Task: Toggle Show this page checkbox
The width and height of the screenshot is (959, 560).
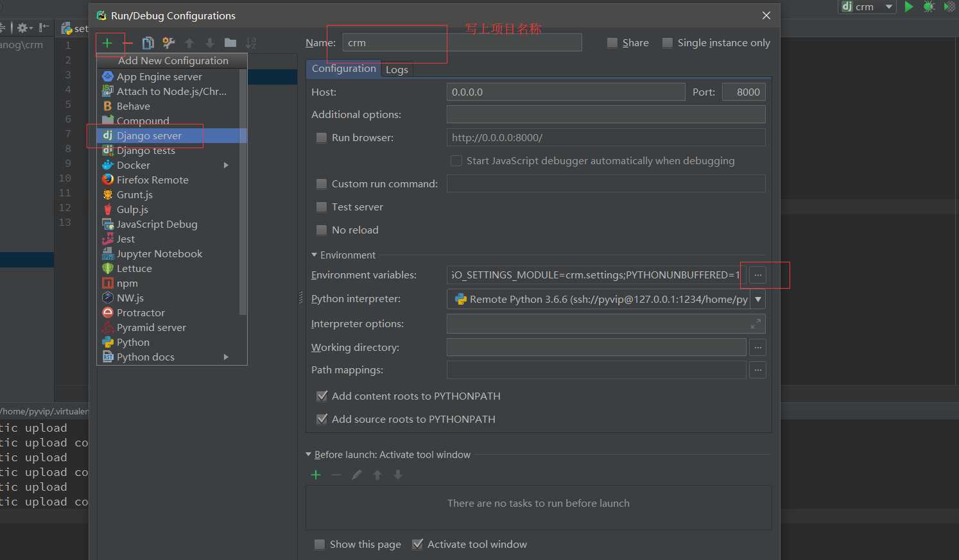Action: click(x=320, y=545)
